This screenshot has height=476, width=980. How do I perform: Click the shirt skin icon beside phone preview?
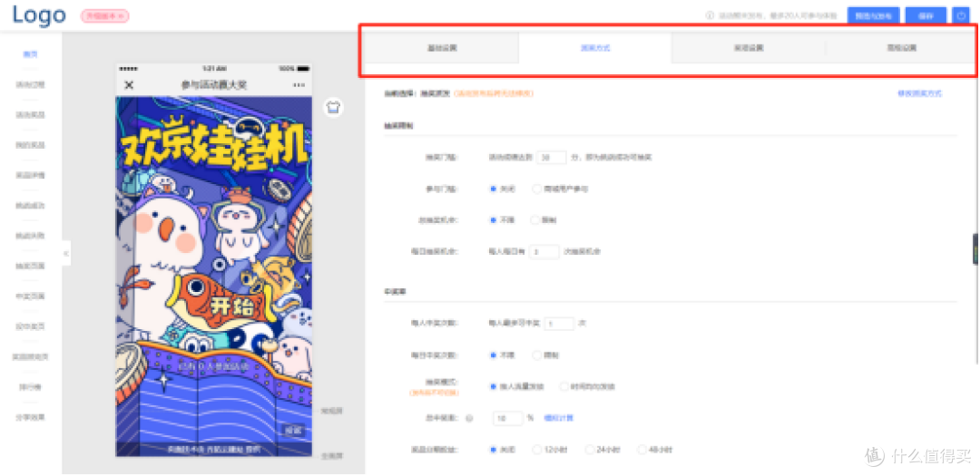point(333,107)
